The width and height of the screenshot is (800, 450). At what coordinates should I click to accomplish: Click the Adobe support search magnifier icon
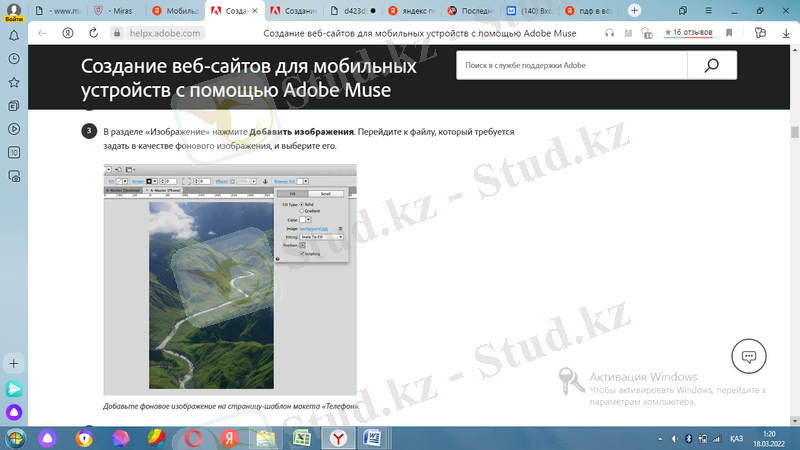click(x=712, y=66)
